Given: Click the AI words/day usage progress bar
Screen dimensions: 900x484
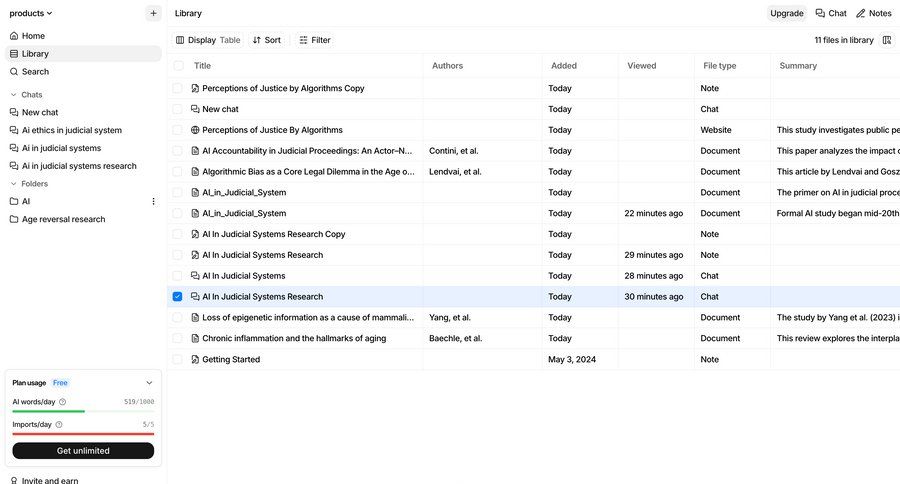Looking at the screenshot, I should point(83,411).
